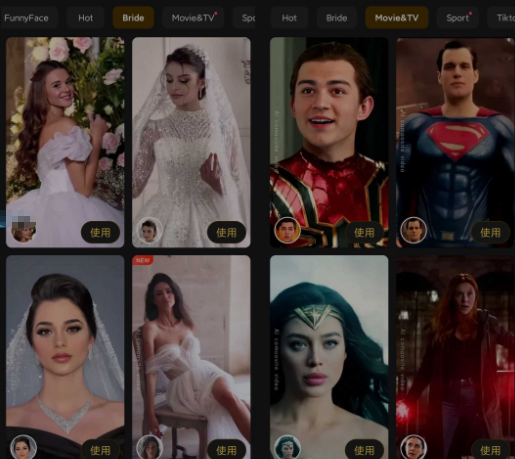Switch to the Hot tab in left panel
The height and width of the screenshot is (459, 515).
[x=86, y=18]
